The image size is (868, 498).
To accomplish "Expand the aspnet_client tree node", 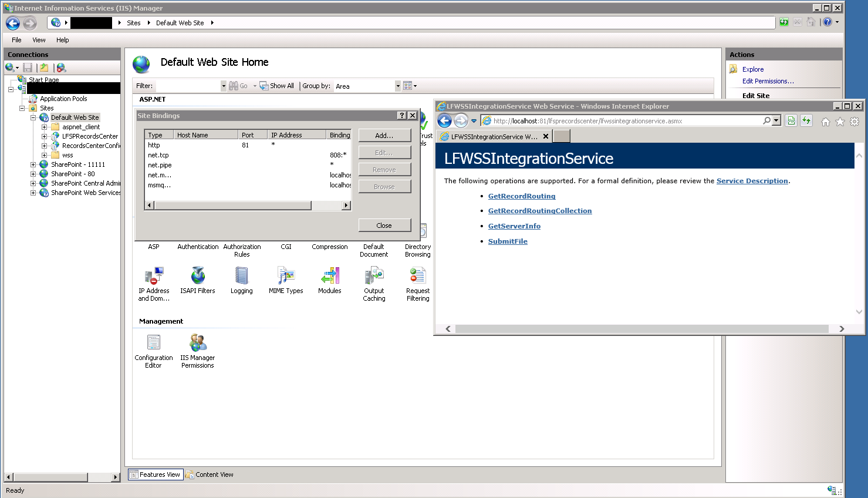I will tap(44, 127).
